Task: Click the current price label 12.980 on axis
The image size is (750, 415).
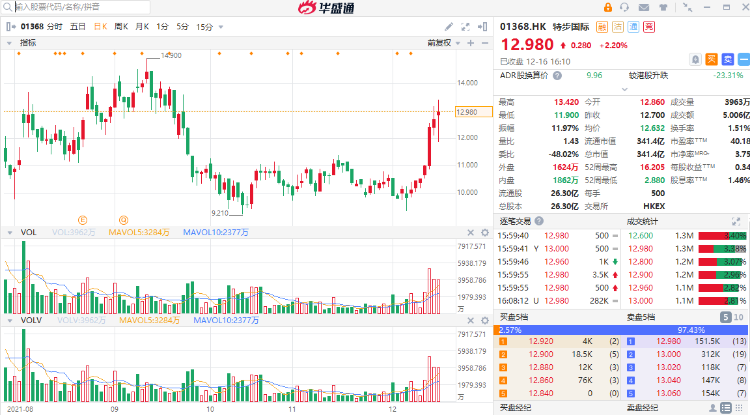Action: pyautogui.click(x=474, y=112)
